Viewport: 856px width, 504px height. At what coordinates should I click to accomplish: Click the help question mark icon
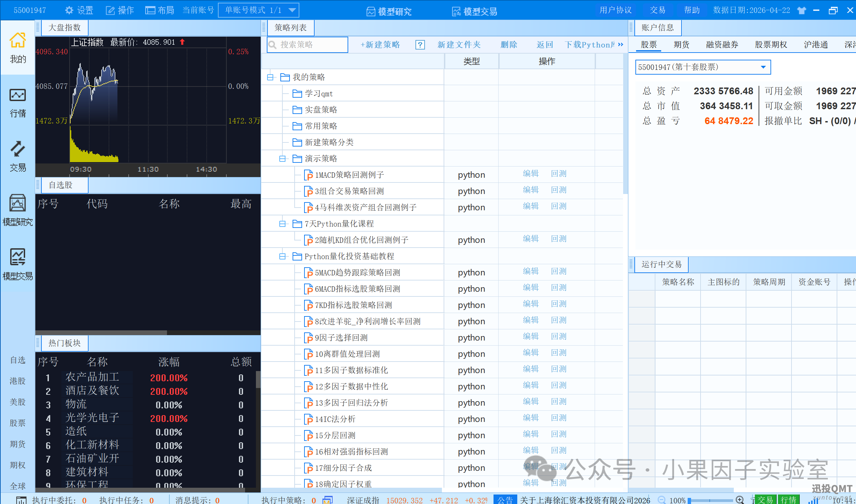coord(420,45)
